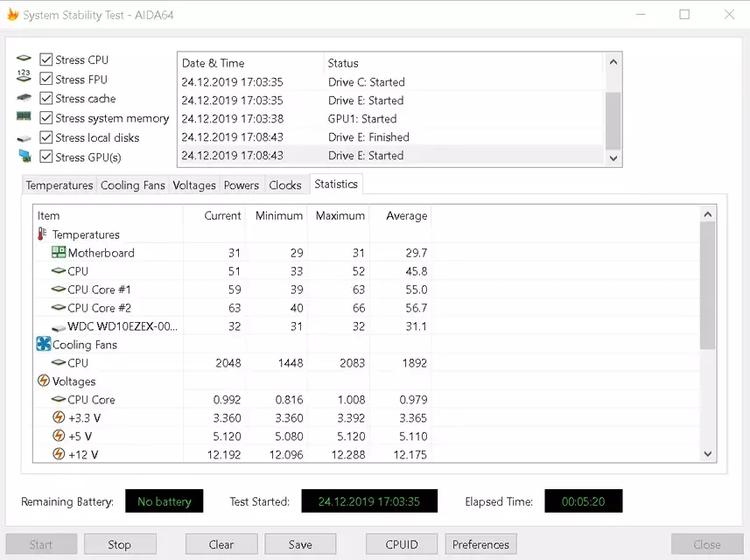
Task: Click the hard drive icon of WDC WD10EZEX
Action: pyautogui.click(x=59, y=327)
